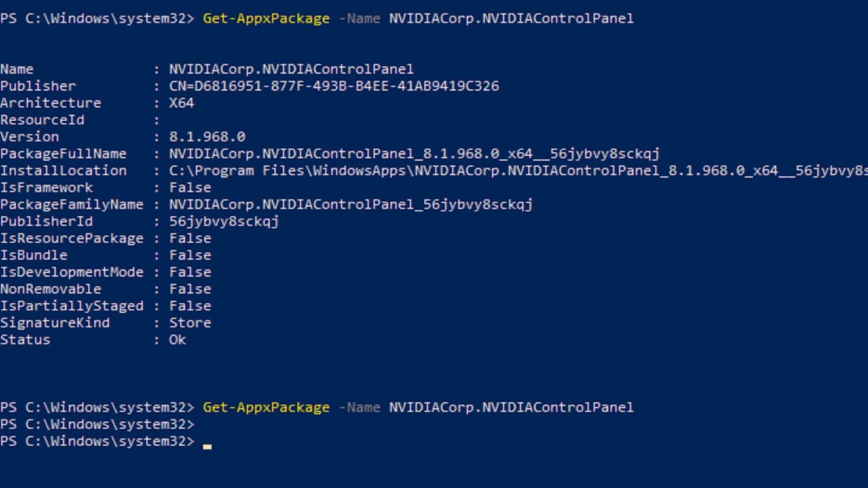Click the PublisherId value 56jybvy8sckqj
This screenshot has height=488, width=868.
click(224, 221)
